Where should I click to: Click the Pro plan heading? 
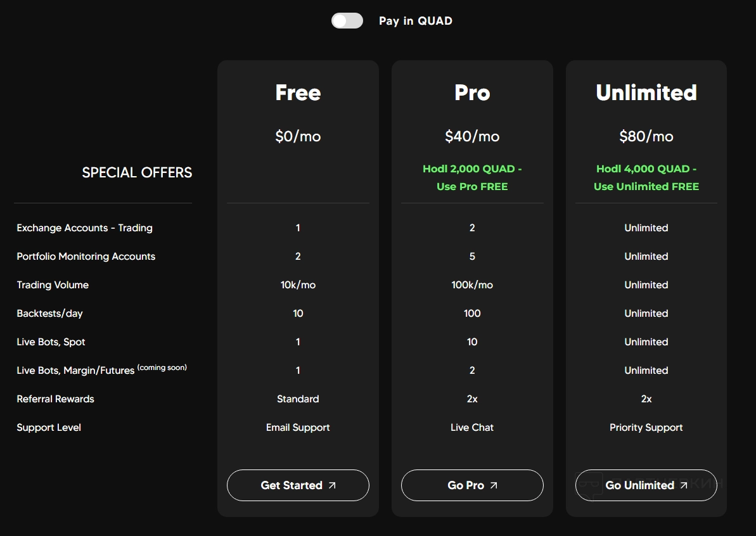[472, 93]
